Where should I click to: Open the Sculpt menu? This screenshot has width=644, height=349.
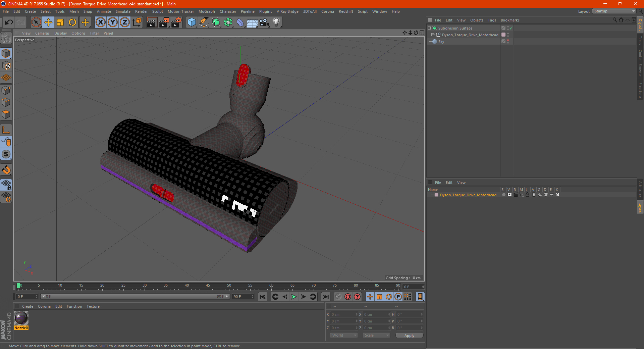pyautogui.click(x=157, y=11)
